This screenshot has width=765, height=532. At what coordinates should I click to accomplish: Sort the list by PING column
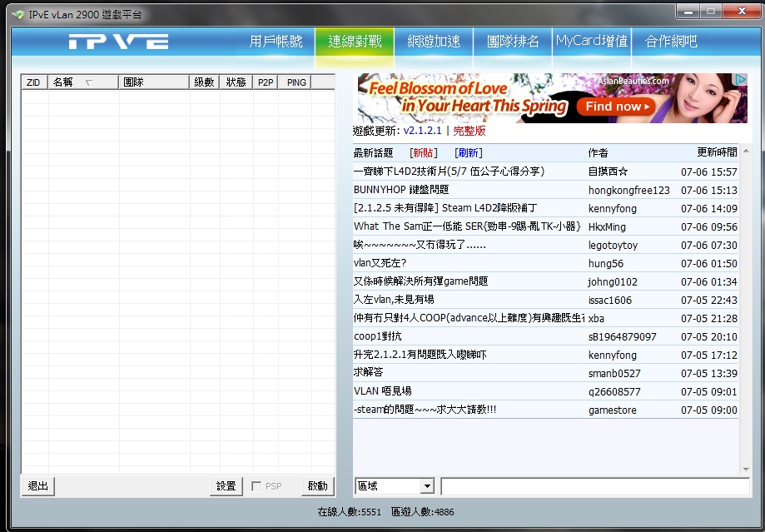296,82
